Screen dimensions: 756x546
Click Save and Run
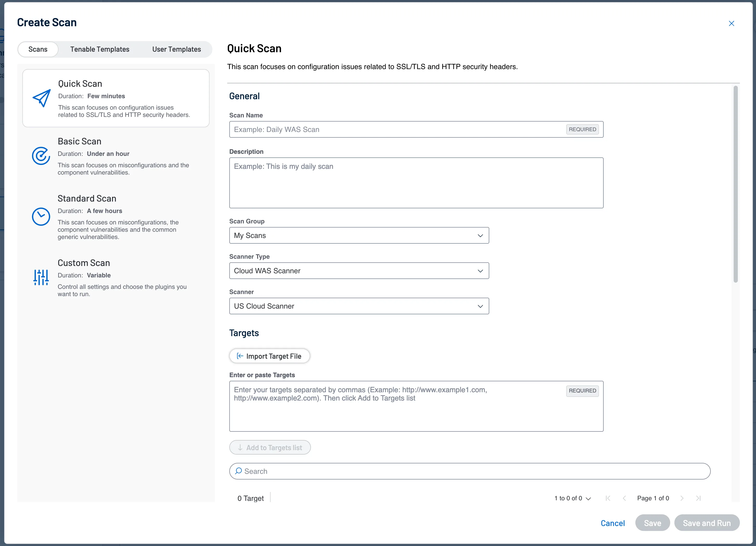coord(707,523)
